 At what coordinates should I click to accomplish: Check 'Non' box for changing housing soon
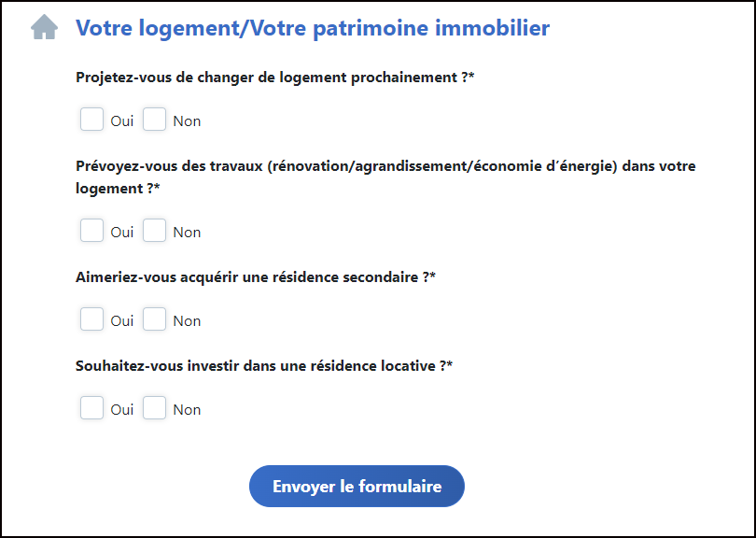click(x=154, y=120)
